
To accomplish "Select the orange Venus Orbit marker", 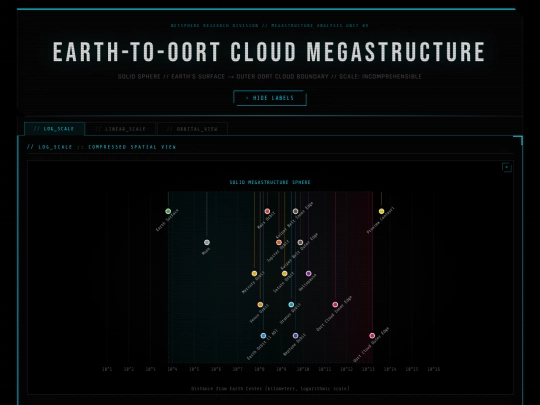I will tap(260, 304).
